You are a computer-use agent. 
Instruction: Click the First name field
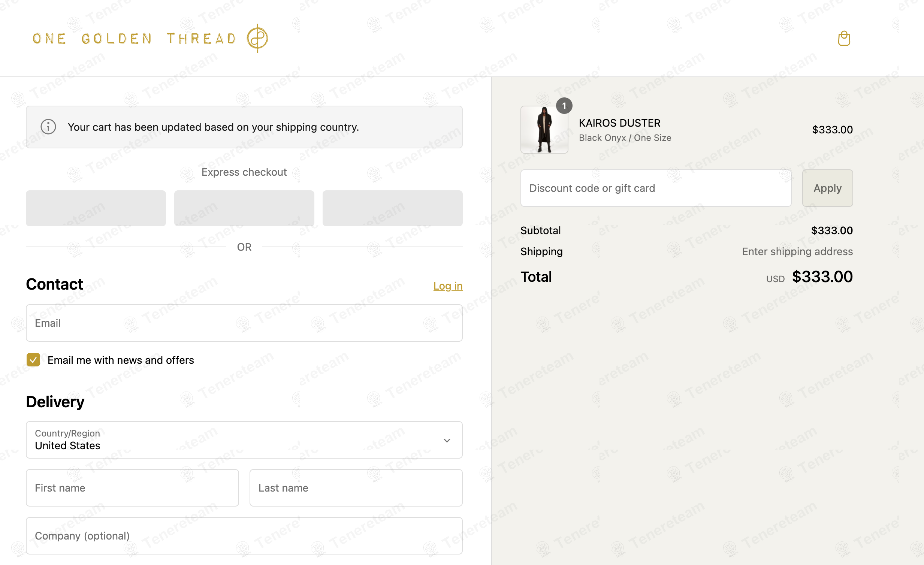[132, 488]
